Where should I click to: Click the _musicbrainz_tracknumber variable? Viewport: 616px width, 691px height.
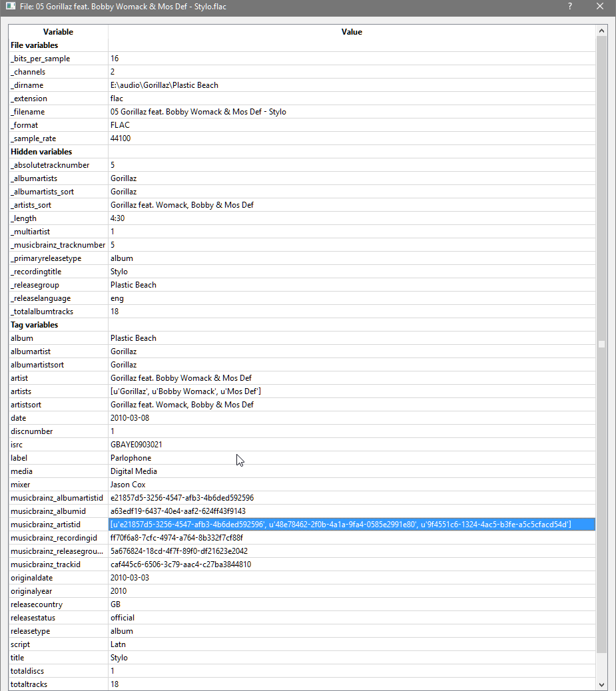58,245
